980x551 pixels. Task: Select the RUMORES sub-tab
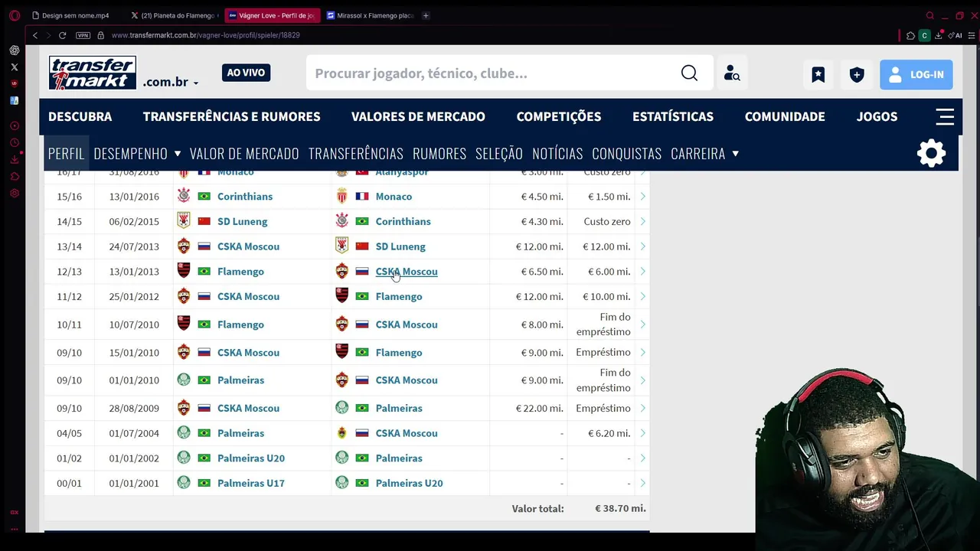pos(439,153)
